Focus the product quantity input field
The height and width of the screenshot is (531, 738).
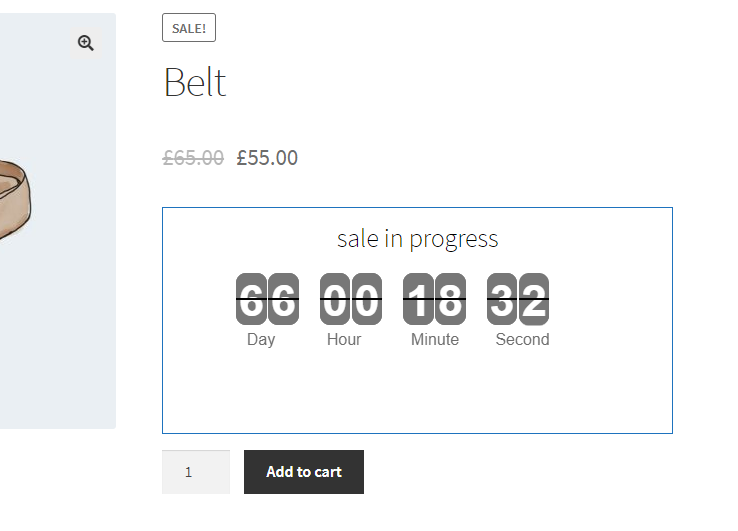click(x=196, y=472)
